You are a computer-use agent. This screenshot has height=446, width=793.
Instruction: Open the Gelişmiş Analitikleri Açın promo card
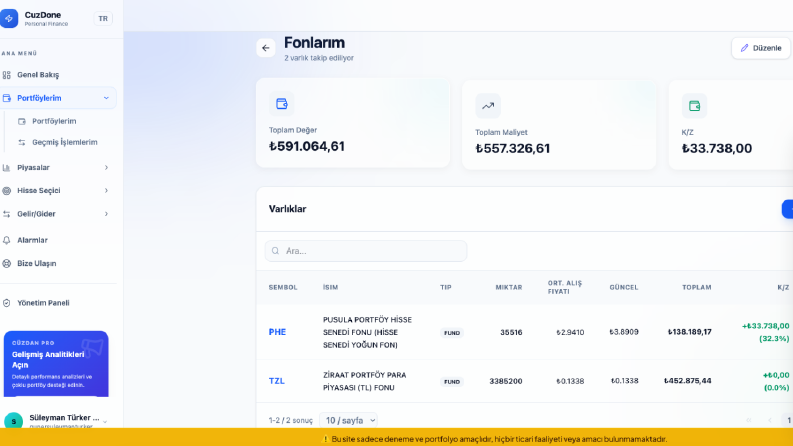coord(56,364)
